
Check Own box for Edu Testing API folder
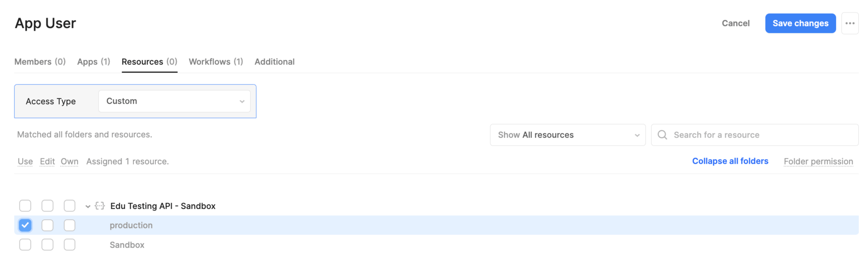[69, 206]
